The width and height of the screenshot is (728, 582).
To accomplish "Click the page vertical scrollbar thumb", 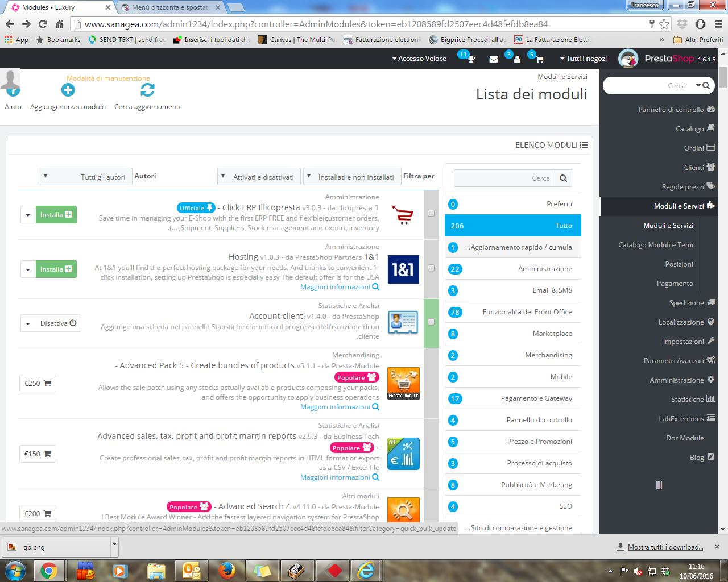I will [723, 78].
